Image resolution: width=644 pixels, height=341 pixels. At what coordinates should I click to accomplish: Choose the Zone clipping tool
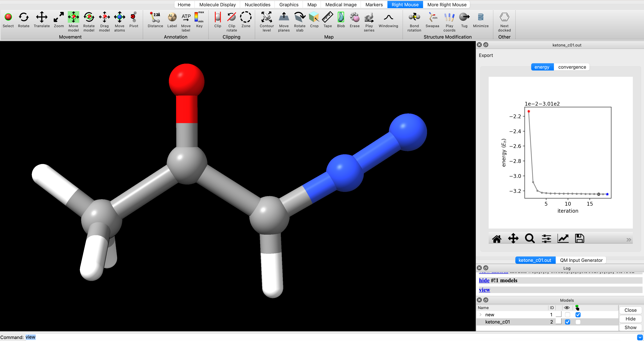[x=246, y=17]
